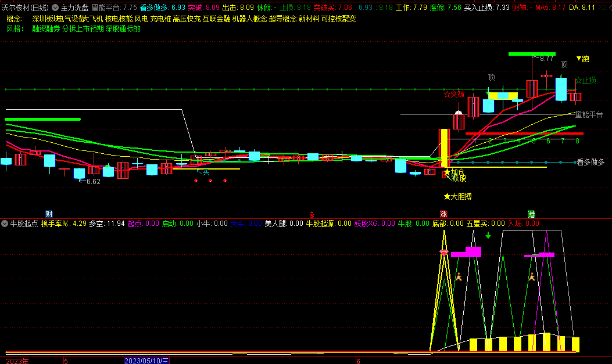This screenshot has width=612, height=364.
Task: Open the 深圳板块 concept tag
Action: coord(45,19)
